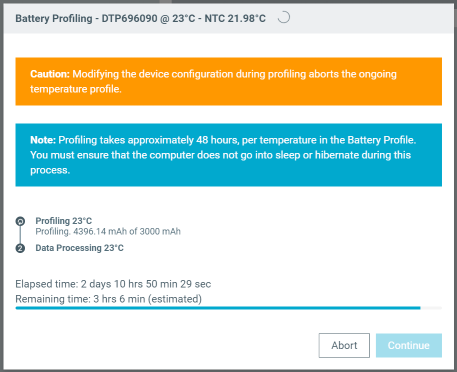The height and width of the screenshot is (372, 457).
Task: Click the bold Caution: word
Action: [50, 74]
